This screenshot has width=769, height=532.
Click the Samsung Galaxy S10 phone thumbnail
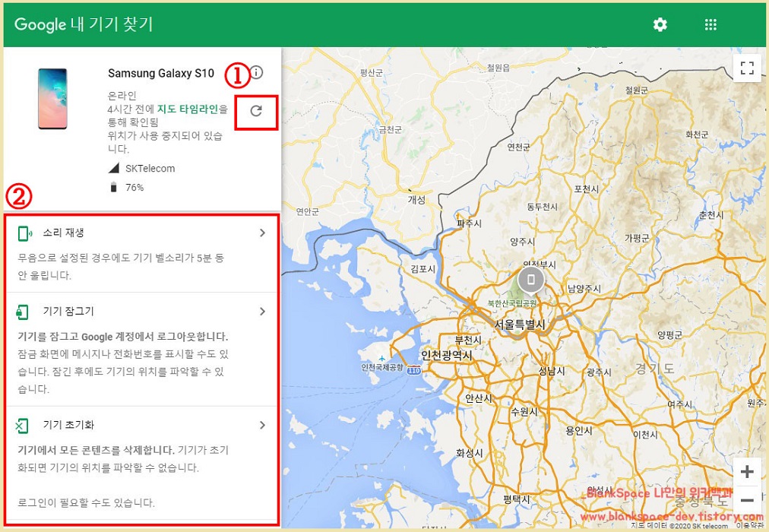pyautogui.click(x=52, y=99)
